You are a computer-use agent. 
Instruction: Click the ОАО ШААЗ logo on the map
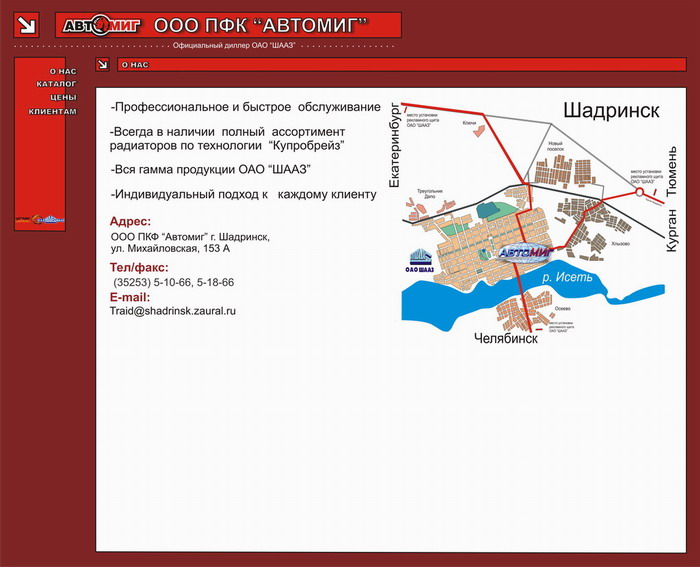click(420, 260)
